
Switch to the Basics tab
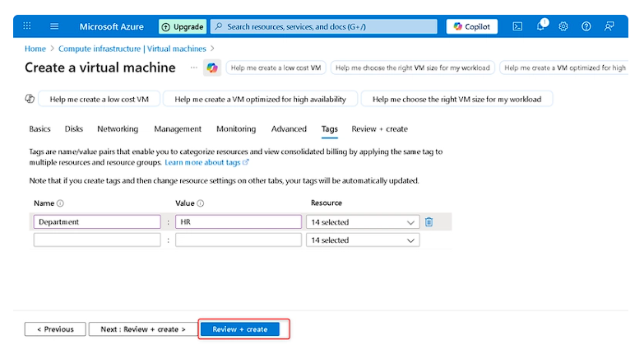click(x=39, y=128)
